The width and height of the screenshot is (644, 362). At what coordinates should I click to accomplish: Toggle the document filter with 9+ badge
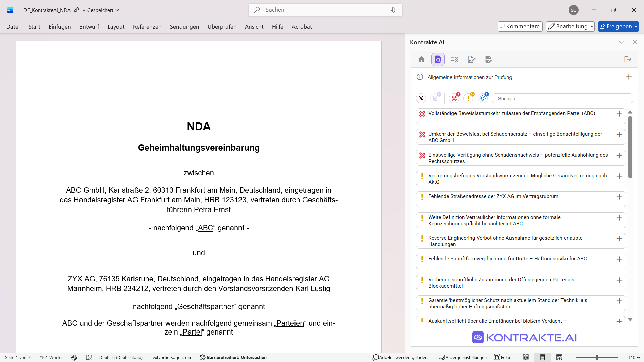[436, 98]
